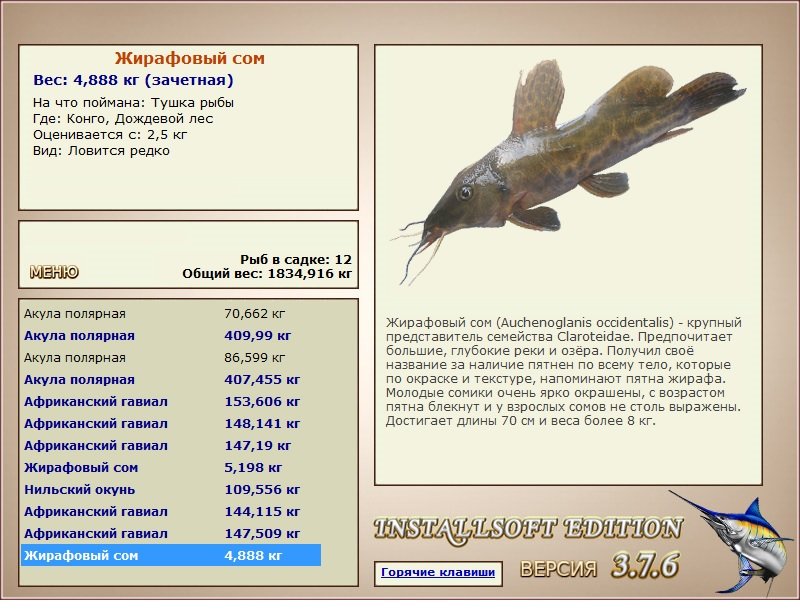Click the Auchenoglanis occidentalis description paragraph
The width and height of the screenshot is (800, 614).
tap(564, 372)
